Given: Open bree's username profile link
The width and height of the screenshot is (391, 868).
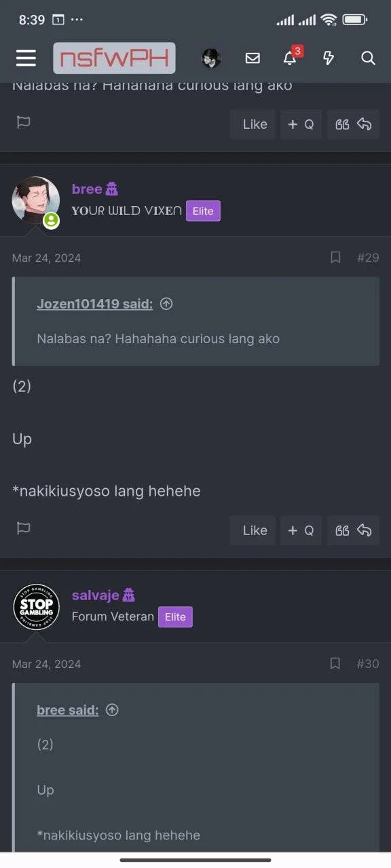Looking at the screenshot, I should pos(87,189).
